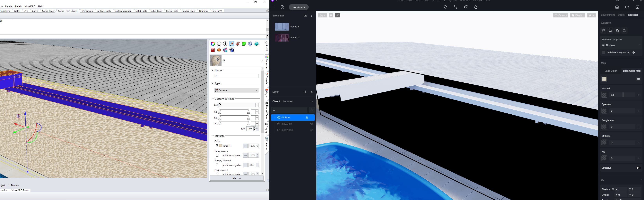Image resolution: width=644 pixels, height=200 pixels.
Task: Open the VisualARQ menu in Rhino
Action: pos(30,6)
